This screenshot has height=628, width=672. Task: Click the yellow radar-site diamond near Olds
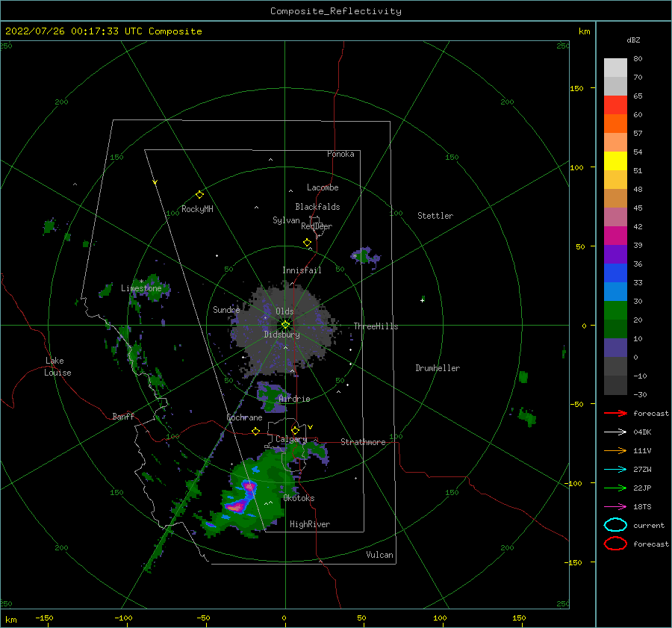click(x=285, y=325)
